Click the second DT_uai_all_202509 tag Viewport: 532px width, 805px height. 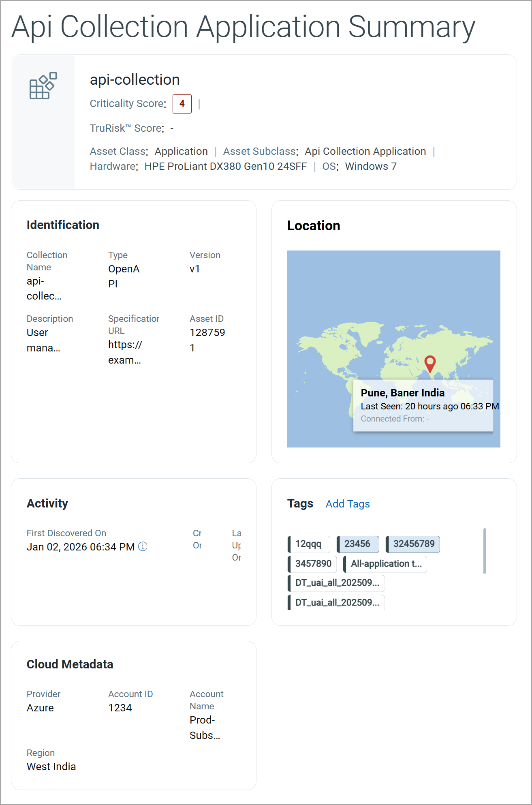[x=336, y=602]
